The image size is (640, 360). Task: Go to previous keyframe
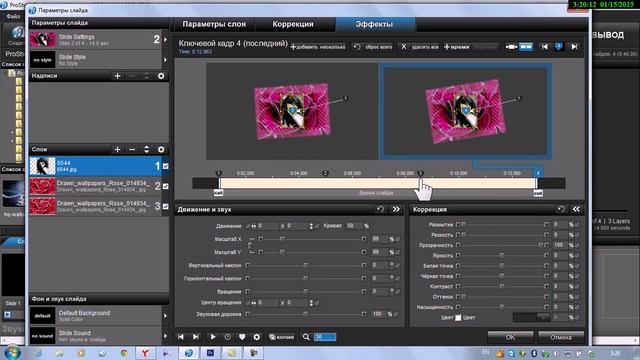coord(544,47)
